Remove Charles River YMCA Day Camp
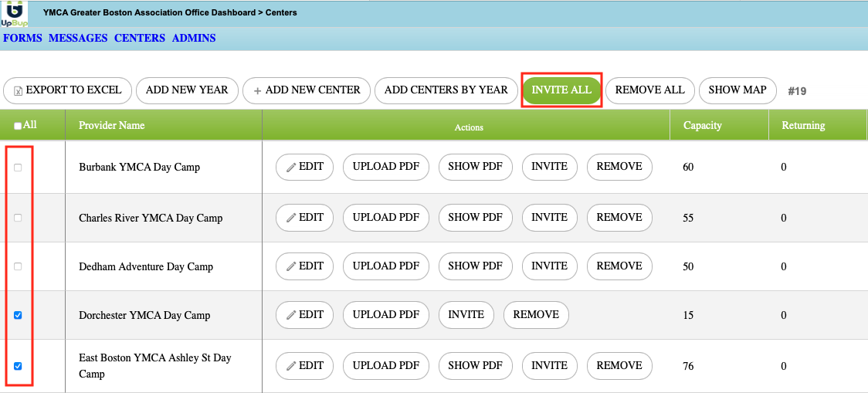Screen dimensions: 868x393 (x=619, y=218)
